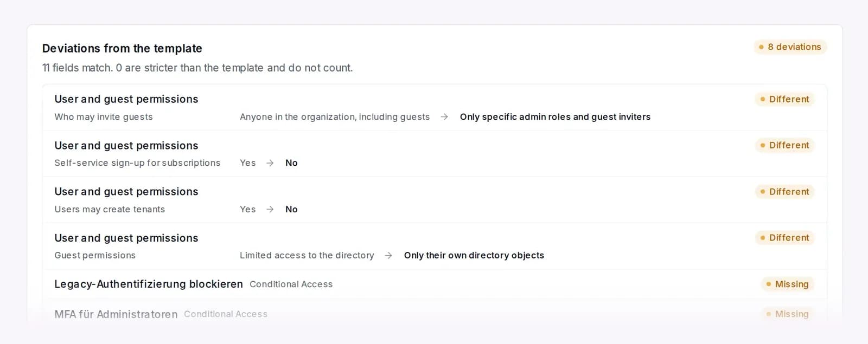868x344 pixels.
Task: Click "Conditional Access" beside Legacy-Authentifizierung blockieren
Action: point(291,284)
